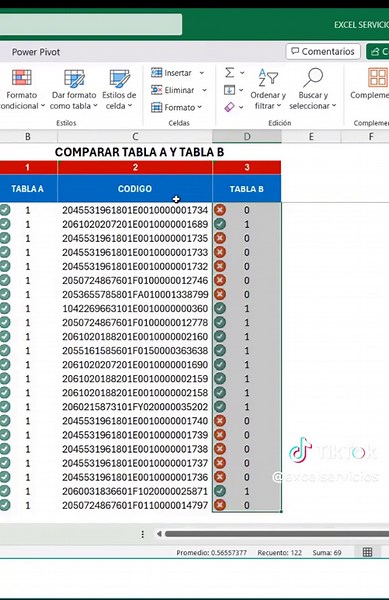Select column D header

(x=247, y=137)
